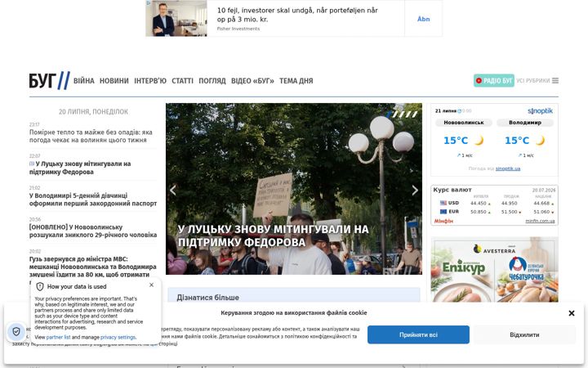Image resolution: width=588 pixels, height=368 pixels.
Task: Open the partner list link
Action: tap(58, 337)
